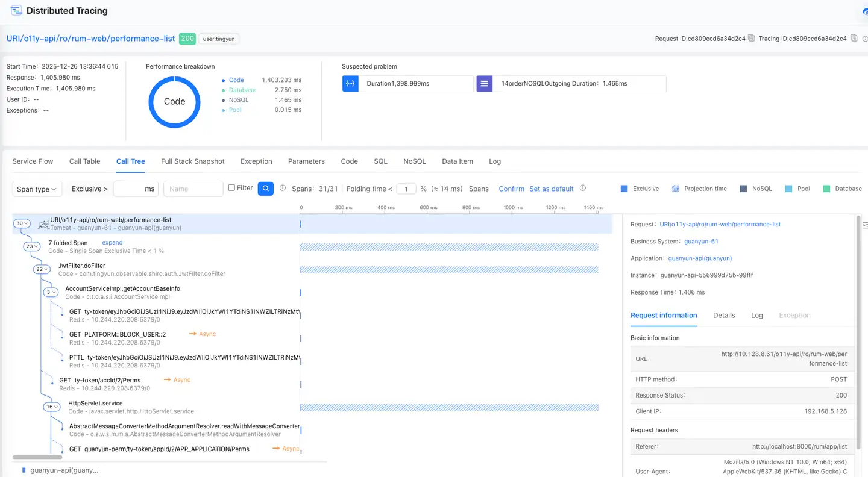Click the Name filter input field
The width and height of the screenshot is (868, 477).
(x=193, y=189)
